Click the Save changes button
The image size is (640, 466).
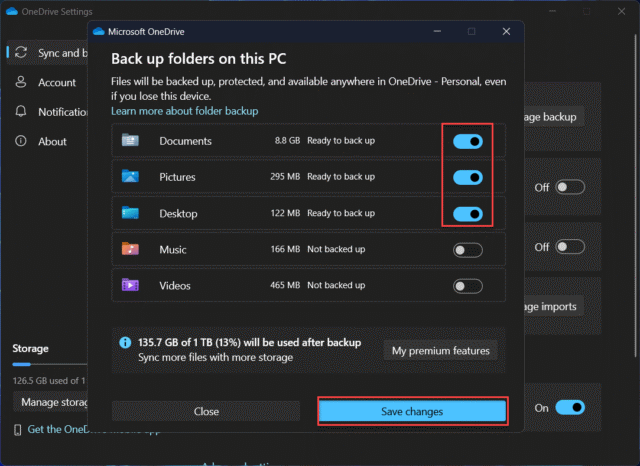point(412,411)
